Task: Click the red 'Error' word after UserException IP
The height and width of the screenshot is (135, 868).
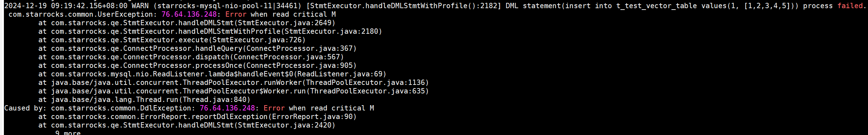Action: (236, 14)
